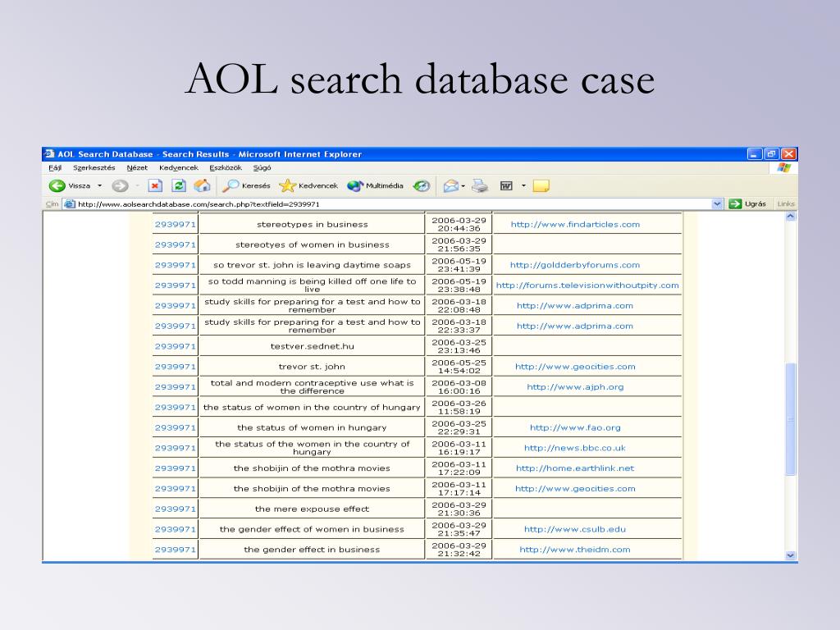840x630 pixels.
Task: Expand the mail icon dropdown arrow
Action: pos(463,186)
